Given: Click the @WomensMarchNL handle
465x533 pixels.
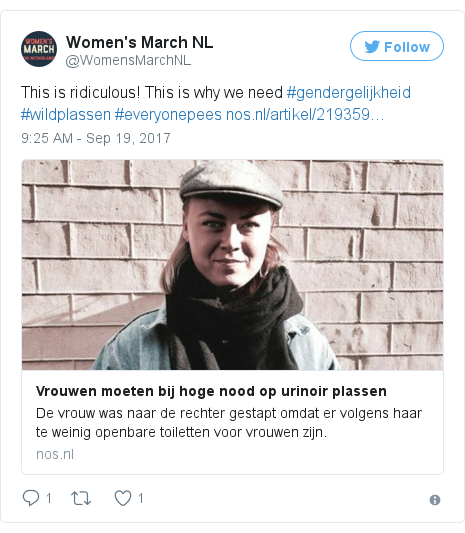Looking at the screenshot, I should (128, 61).
